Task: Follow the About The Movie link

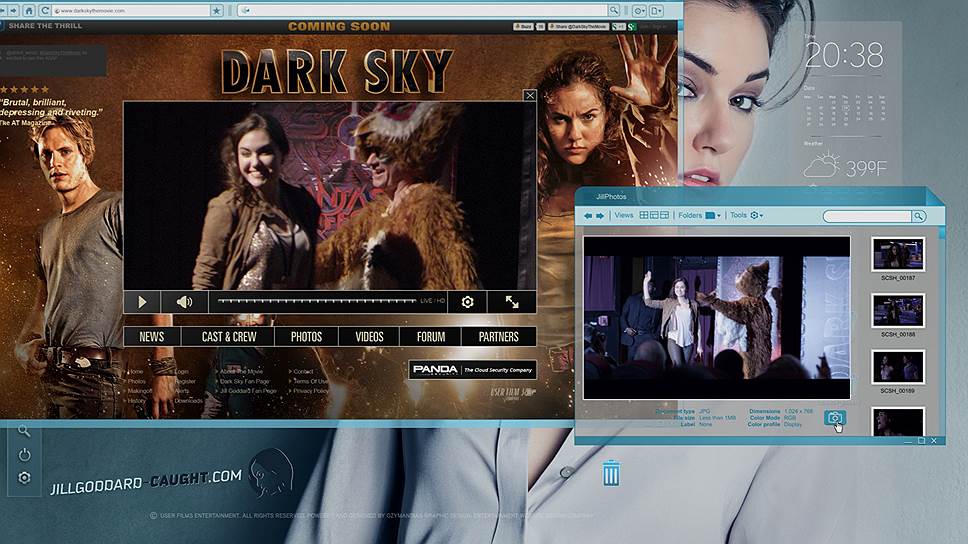Action: [241, 372]
